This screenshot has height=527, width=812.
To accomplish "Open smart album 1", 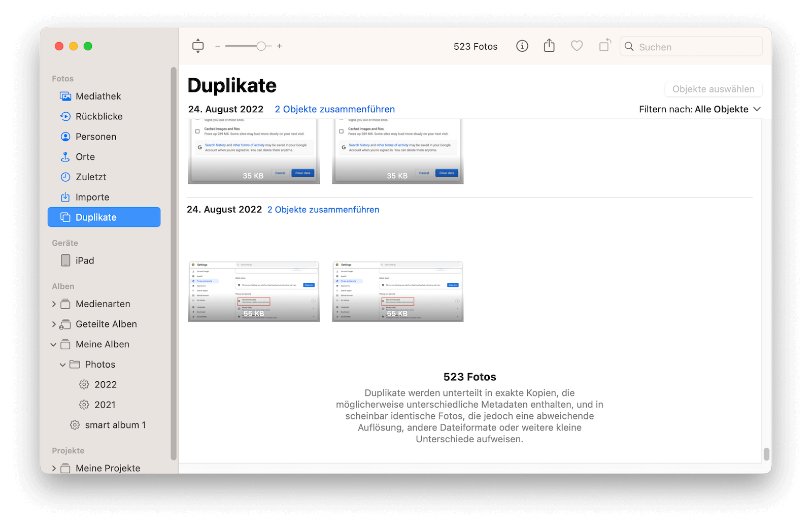I will pyautogui.click(x=104, y=425).
